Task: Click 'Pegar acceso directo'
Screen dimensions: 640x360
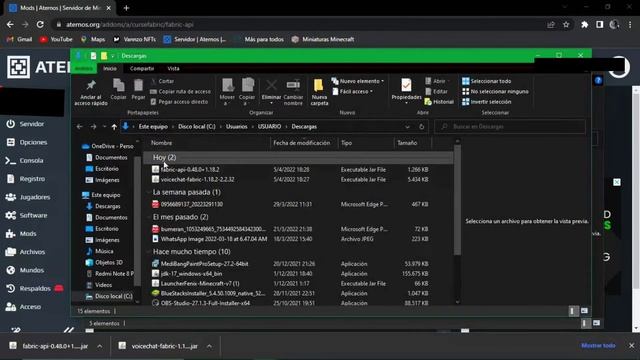Action: tap(179, 102)
